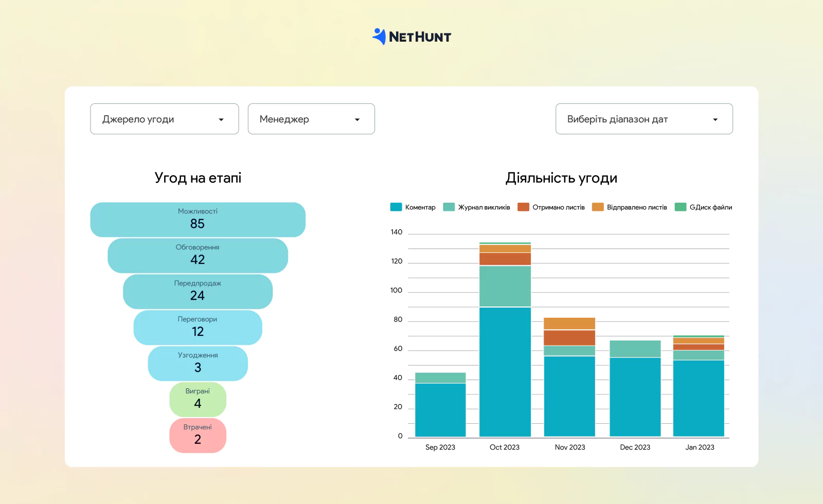Click the arrow in Джерело угоди field
This screenshot has width=823, height=504.
(x=221, y=120)
